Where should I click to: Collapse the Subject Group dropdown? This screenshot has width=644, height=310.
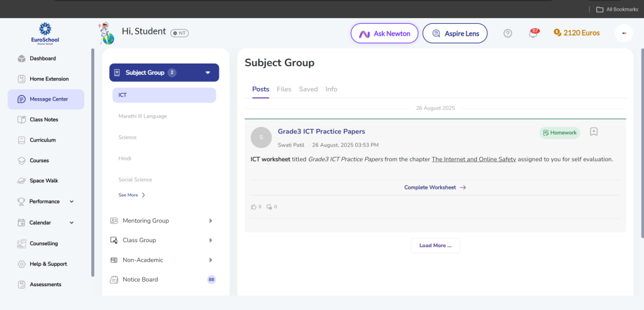(208, 73)
